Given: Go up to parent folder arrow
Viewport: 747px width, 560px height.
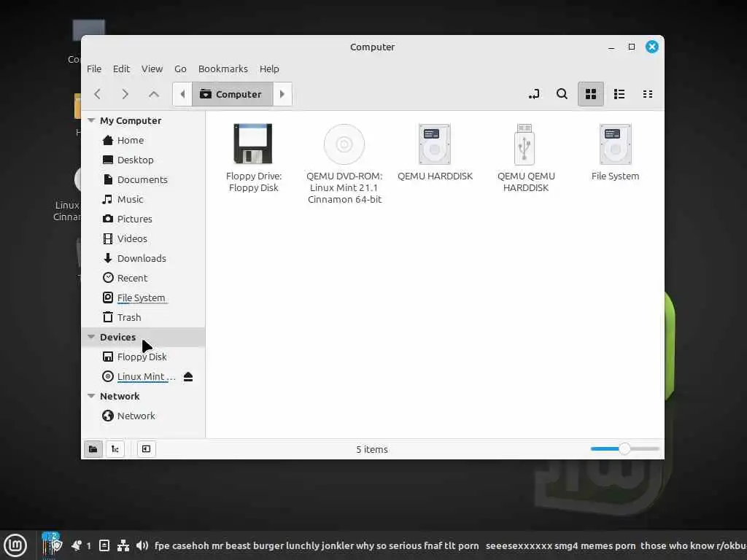Looking at the screenshot, I should click(153, 94).
